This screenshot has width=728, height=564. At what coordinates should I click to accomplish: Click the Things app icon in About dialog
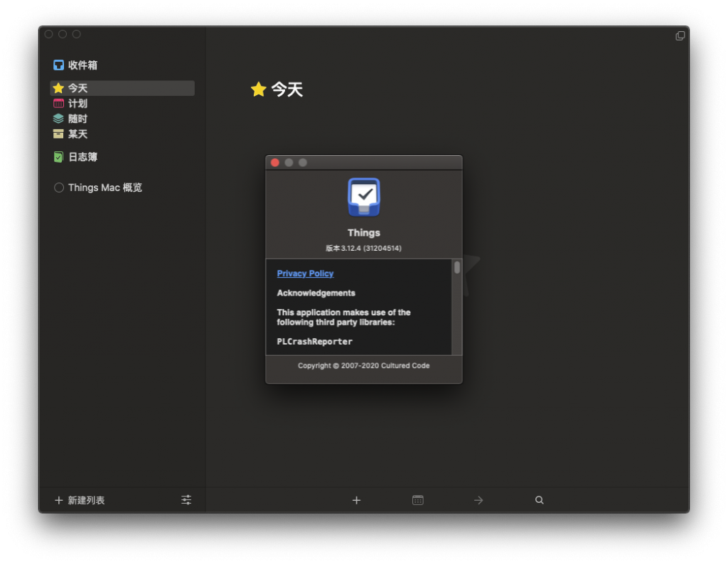click(364, 197)
